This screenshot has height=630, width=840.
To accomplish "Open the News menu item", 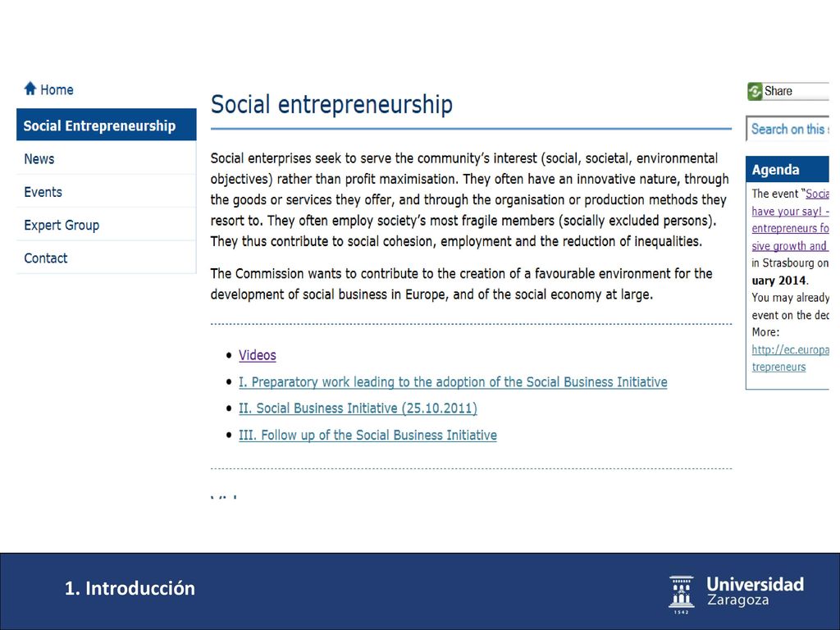I will click(x=107, y=158).
